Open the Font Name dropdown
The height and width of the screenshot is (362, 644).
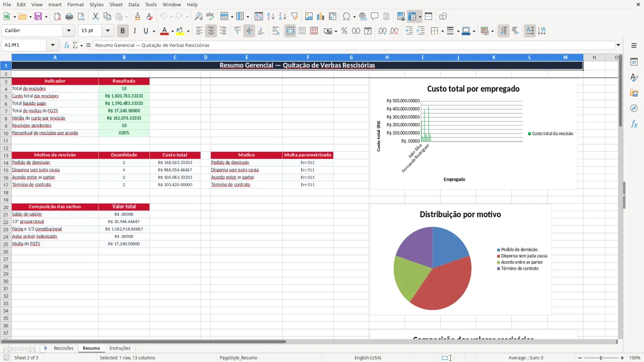click(69, 31)
